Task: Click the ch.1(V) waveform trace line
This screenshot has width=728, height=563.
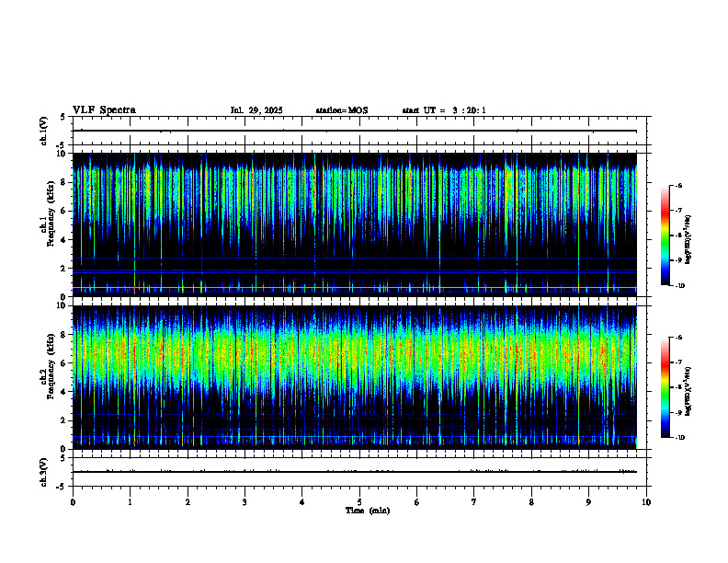Action: point(354,131)
